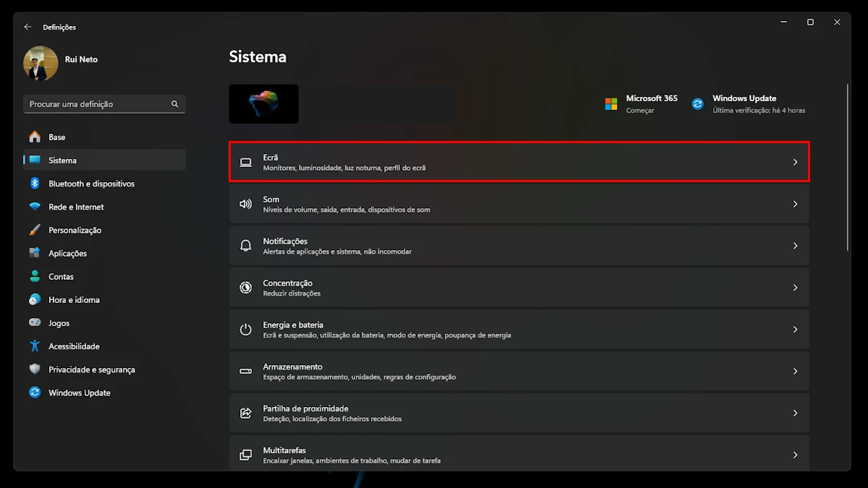Open Microsoft 365 Começar link
Viewport: 868px width, 488px height.
pos(642,104)
